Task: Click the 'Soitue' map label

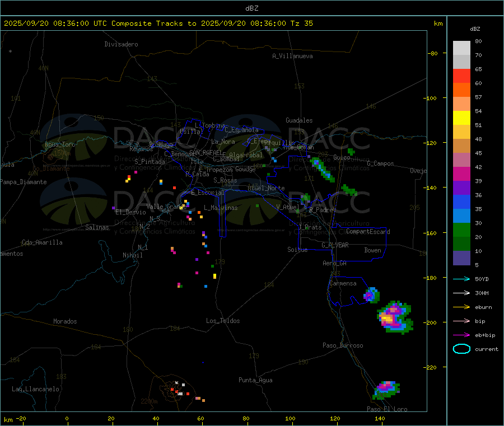Action: click(297, 250)
